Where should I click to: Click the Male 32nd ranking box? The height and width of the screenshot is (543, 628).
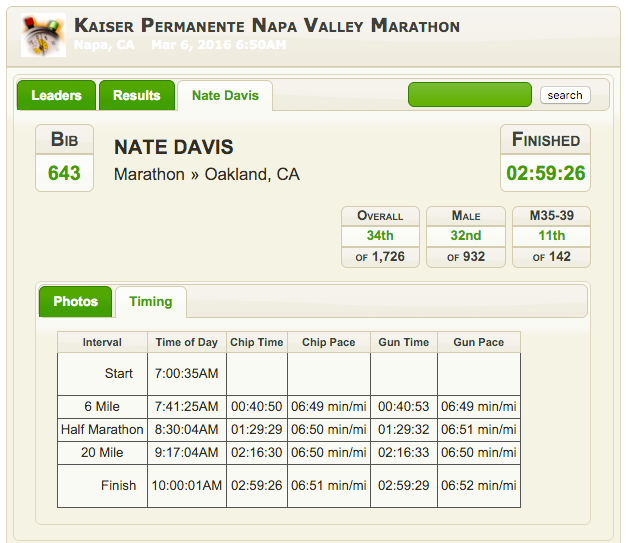pos(466,237)
